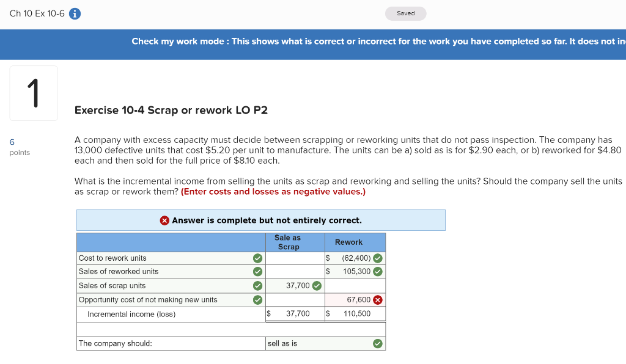
Task: Click the '6 points' indicator
Action: pos(19,147)
